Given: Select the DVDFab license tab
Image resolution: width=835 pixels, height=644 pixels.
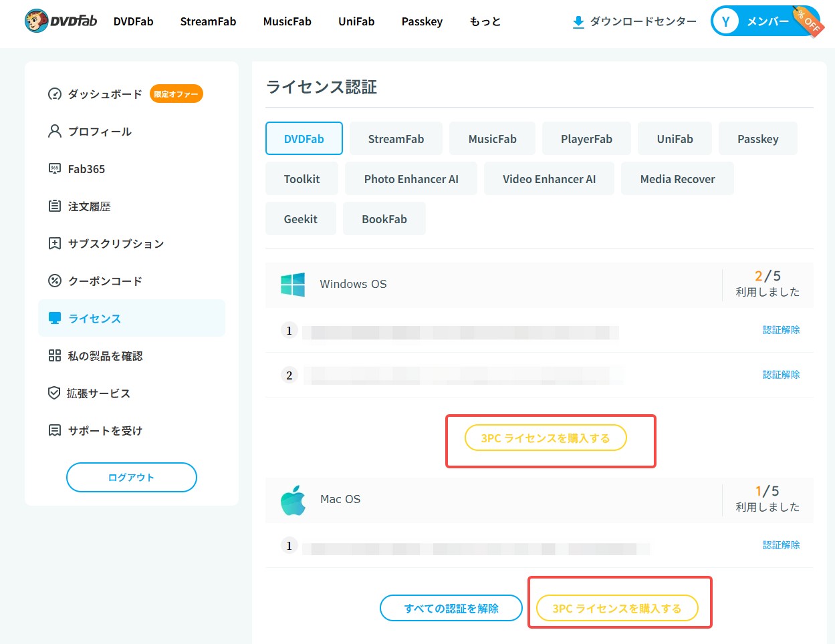Looking at the screenshot, I should coord(304,139).
